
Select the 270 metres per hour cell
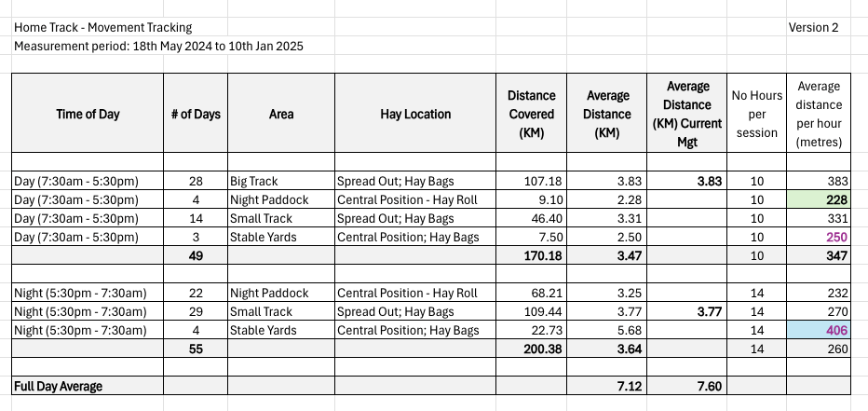pos(819,311)
